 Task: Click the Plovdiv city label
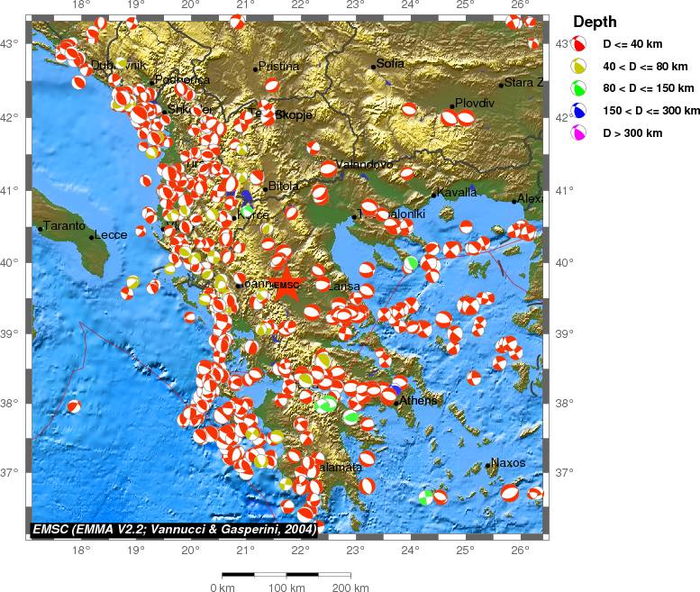point(476,104)
